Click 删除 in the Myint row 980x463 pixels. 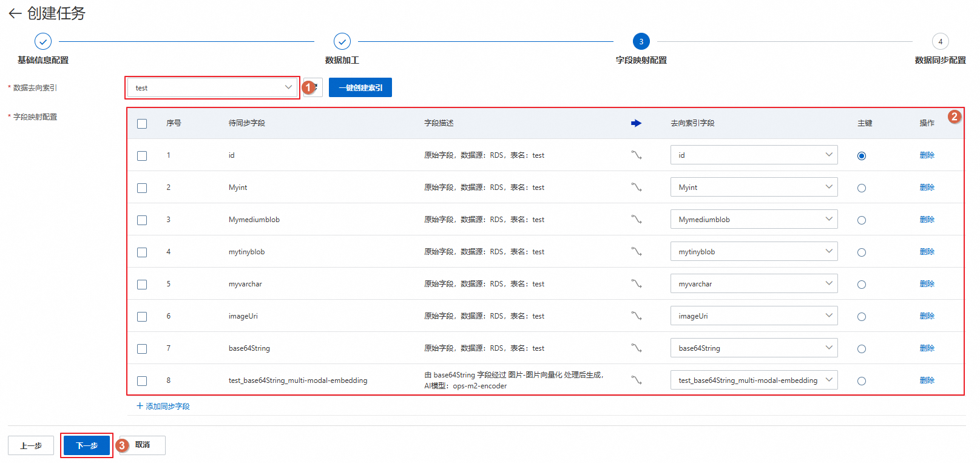tap(927, 187)
